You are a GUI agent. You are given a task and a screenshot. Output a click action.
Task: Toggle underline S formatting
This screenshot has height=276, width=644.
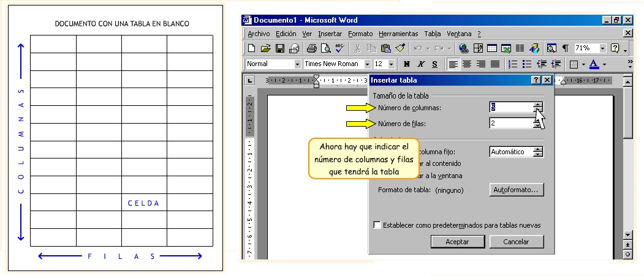tap(435, 64)
